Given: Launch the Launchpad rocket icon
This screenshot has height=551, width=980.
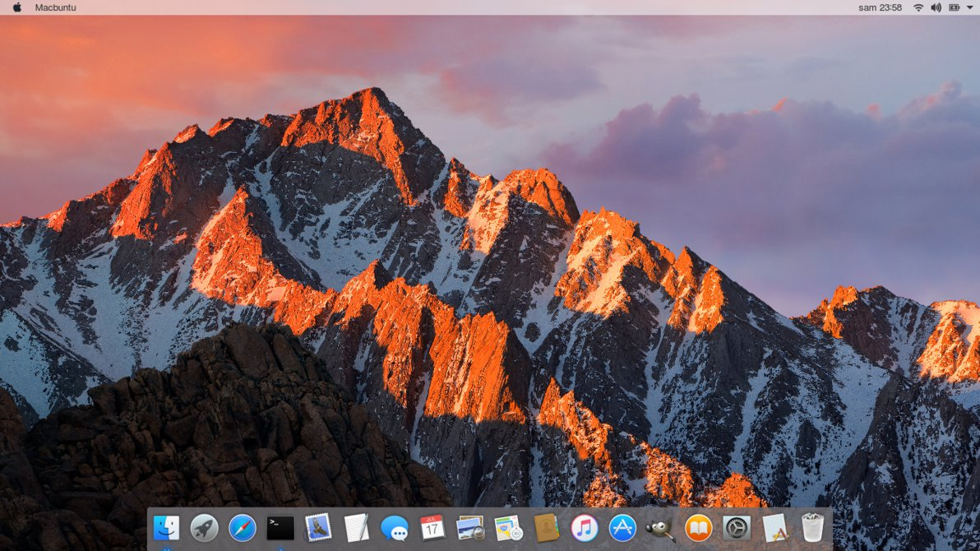Looking at the screenshot, I should (x=205, y=529).
